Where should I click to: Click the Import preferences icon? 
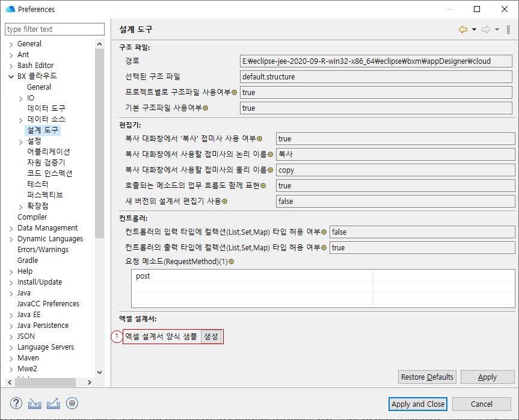(x=35, y=404)
